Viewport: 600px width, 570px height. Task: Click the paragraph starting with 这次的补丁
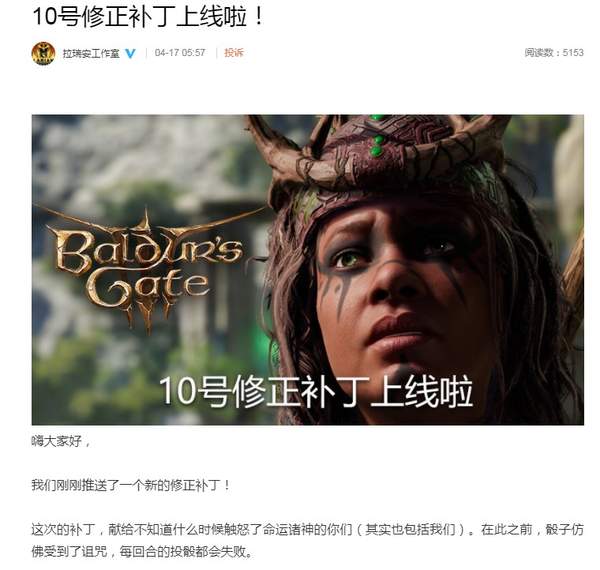pos(308,541)
